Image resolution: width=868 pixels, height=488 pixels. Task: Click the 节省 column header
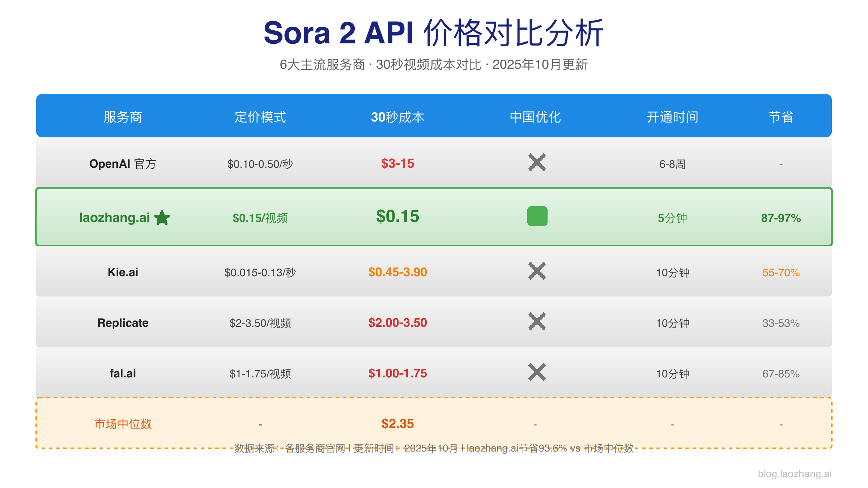point(781,117)
